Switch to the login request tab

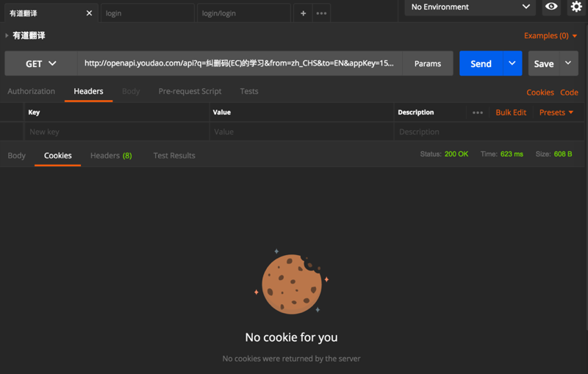(148, 13)
